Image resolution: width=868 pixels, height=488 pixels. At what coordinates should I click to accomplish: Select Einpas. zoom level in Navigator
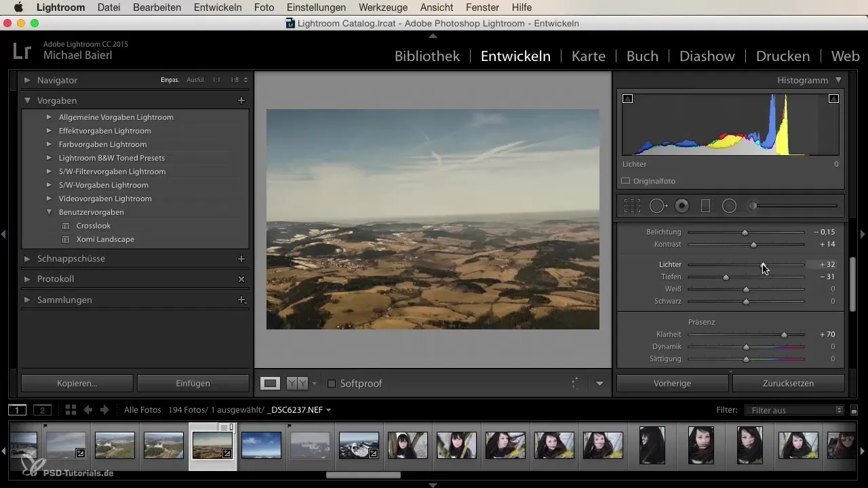pyautogui.click(x=170, y=80)
